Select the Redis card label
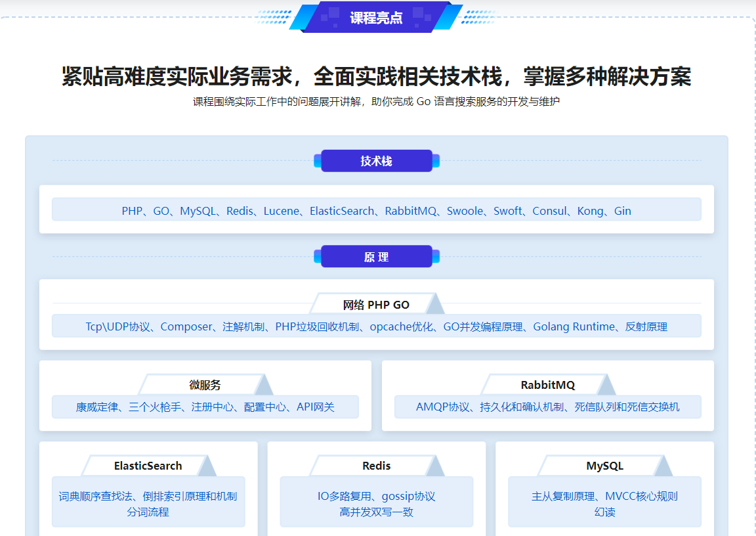756x536 pixels. 376,466
